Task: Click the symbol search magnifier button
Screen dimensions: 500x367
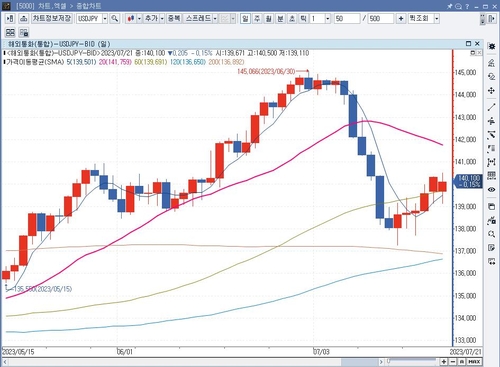Action: [x=115, y=18]
